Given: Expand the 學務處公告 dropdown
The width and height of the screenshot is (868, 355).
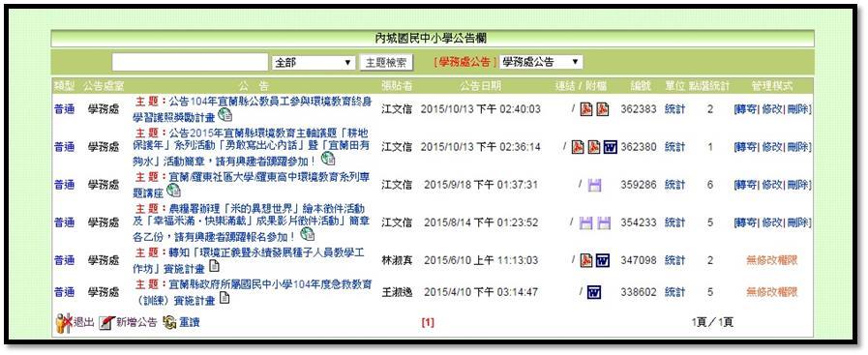Looking at the screenshot, I should tap(541, 62).
